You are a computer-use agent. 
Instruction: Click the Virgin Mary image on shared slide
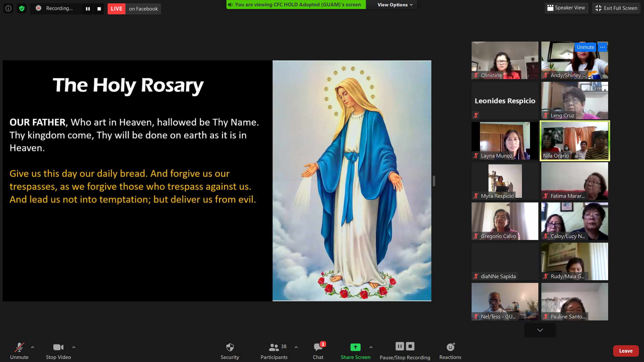coord(352,181)
